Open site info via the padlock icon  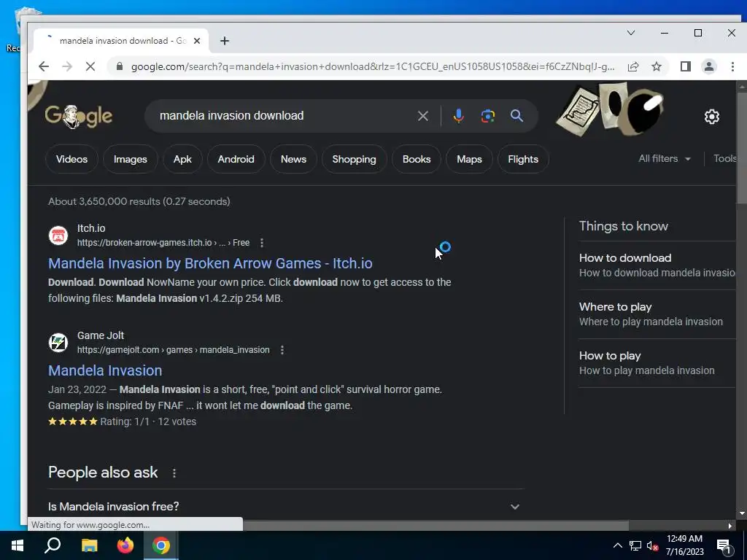120,66
